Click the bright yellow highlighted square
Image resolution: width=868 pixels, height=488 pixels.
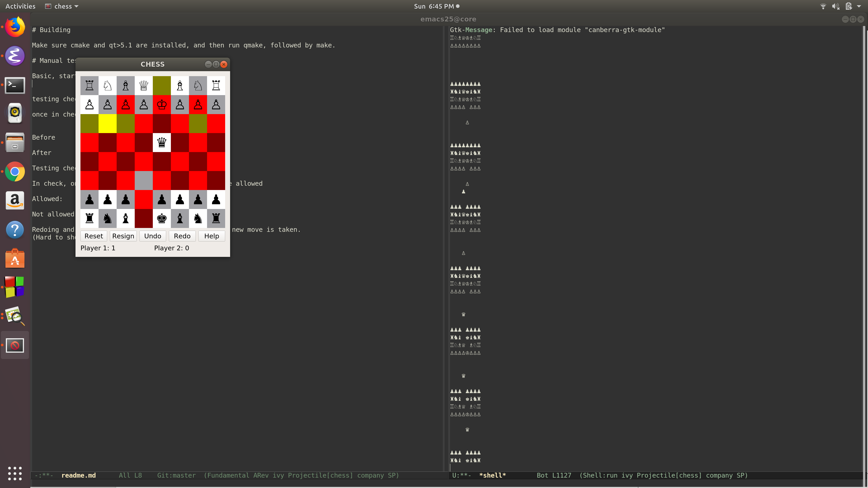tap(108, 124)
